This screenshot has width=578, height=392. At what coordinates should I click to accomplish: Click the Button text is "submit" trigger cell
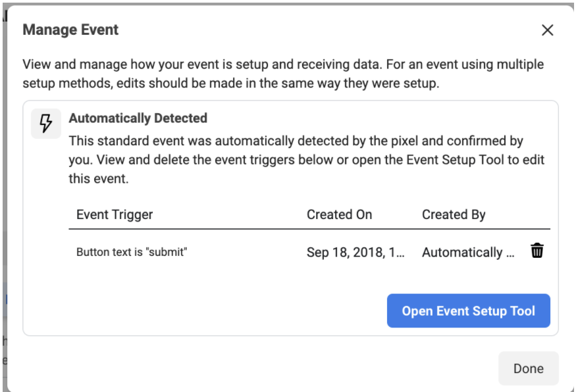click(x=132, y=252)
